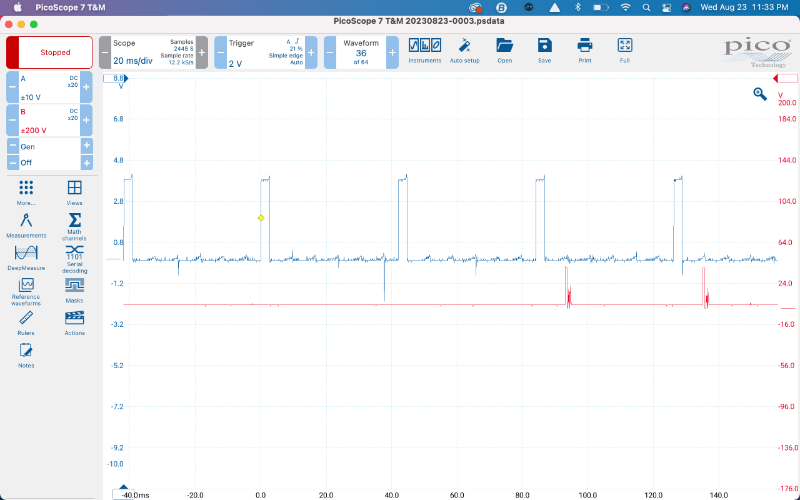Expand the More tools menu
Image resolution: width=800 pixels, height=500 pixels.
pos(26,192)
